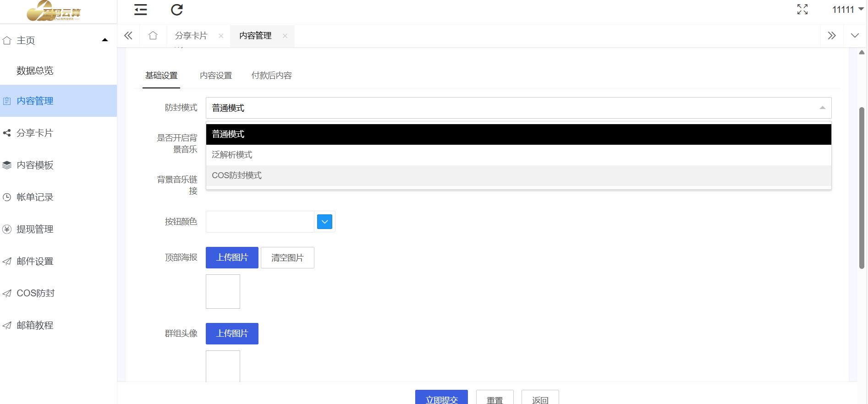The height and width of the screenshot is (404, 868).
Task: Click the 帐单记录 clock icon
Action: tap(7, 197)
